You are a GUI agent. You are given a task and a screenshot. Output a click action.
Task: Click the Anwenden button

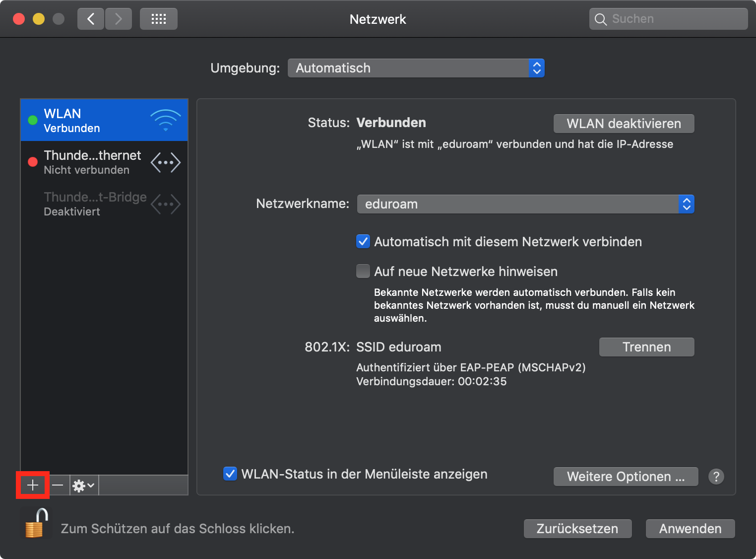point(691,529)
